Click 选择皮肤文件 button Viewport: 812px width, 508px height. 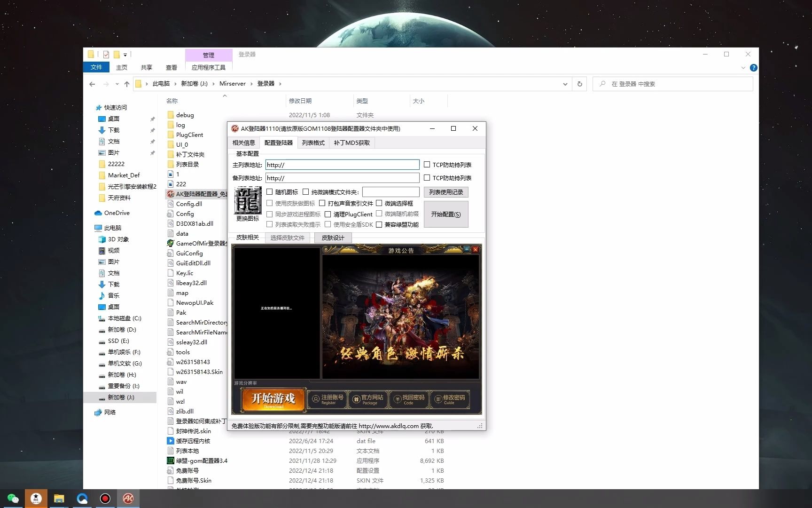click(288, 238)
